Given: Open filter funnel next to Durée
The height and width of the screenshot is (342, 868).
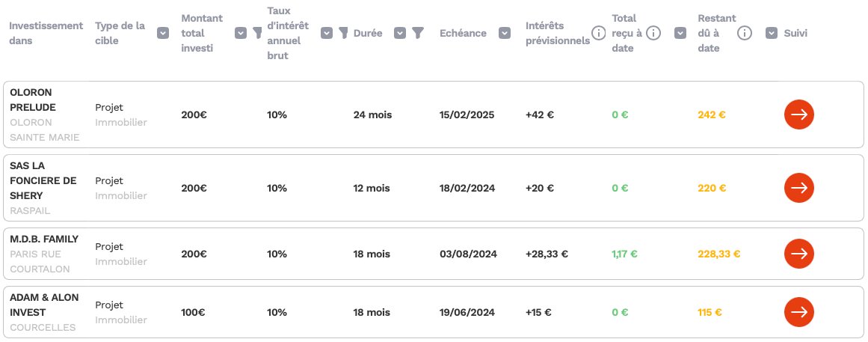Looking at the screenshot, I should [418, 33].
